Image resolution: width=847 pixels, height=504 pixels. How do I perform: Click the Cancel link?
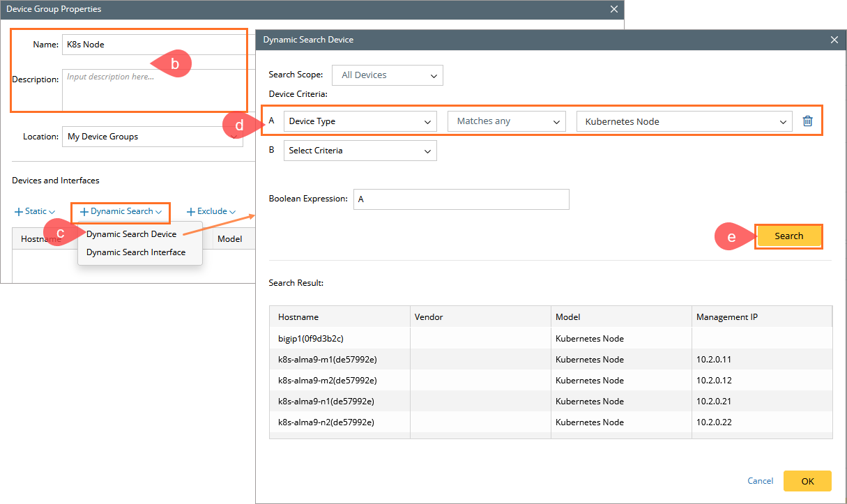760,481
